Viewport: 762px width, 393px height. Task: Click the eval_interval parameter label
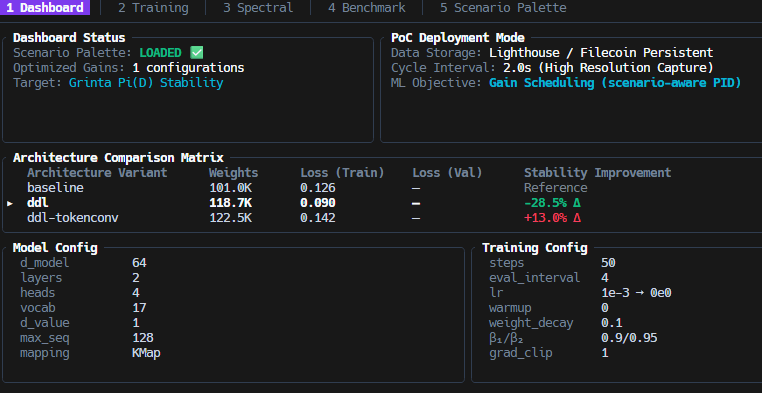pyautogui.click(x=535, y=278)
